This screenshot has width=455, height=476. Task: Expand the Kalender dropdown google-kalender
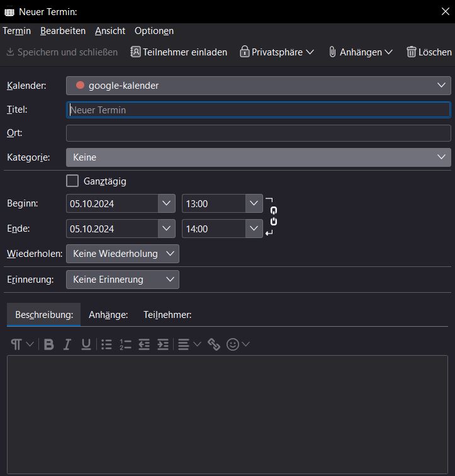[x=258, y=86]
